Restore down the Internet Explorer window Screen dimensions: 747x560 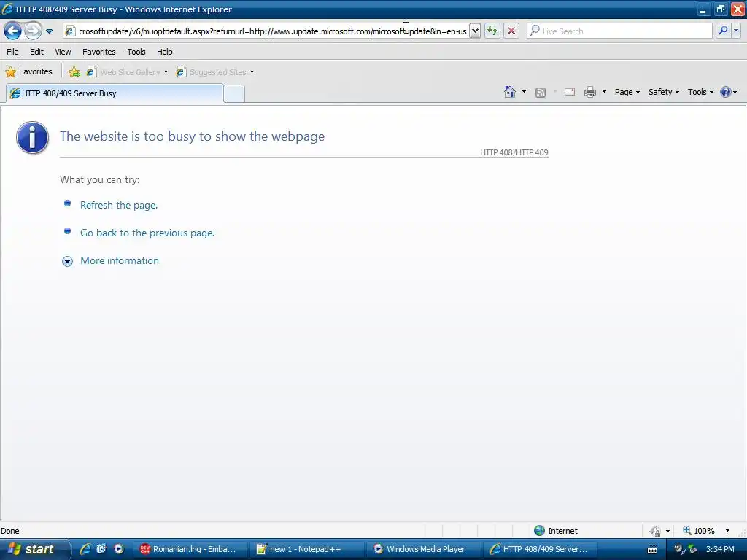click(720, 9)
